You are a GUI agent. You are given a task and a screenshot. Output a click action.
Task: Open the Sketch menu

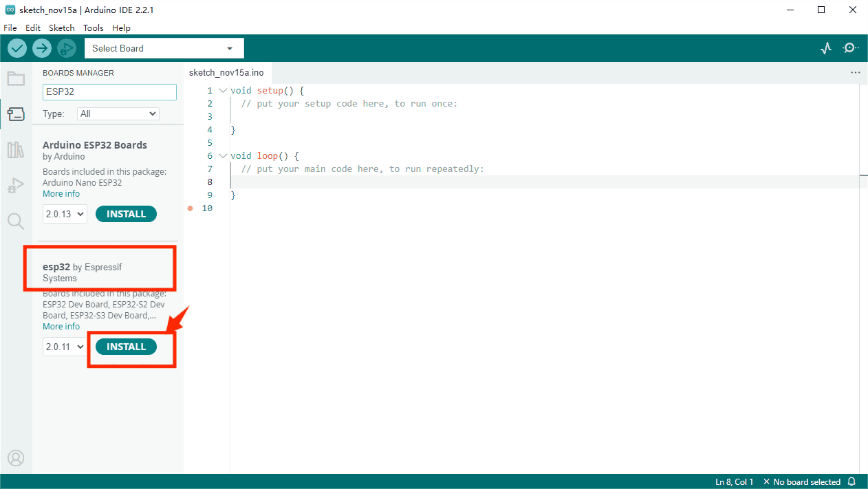61,28
